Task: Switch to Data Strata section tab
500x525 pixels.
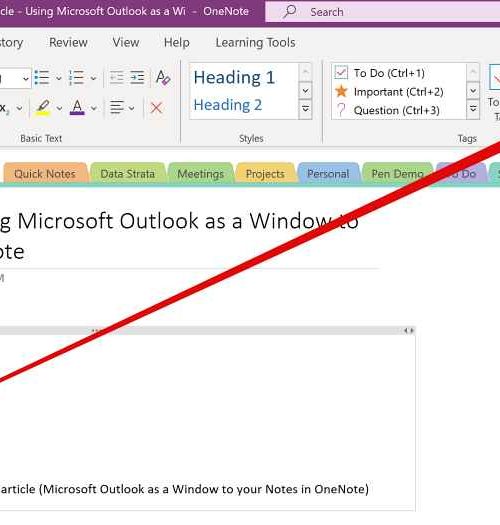Action: [x=128, y=174]
